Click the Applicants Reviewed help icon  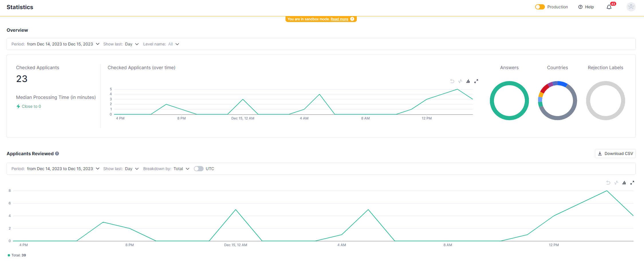coord(57,154)
